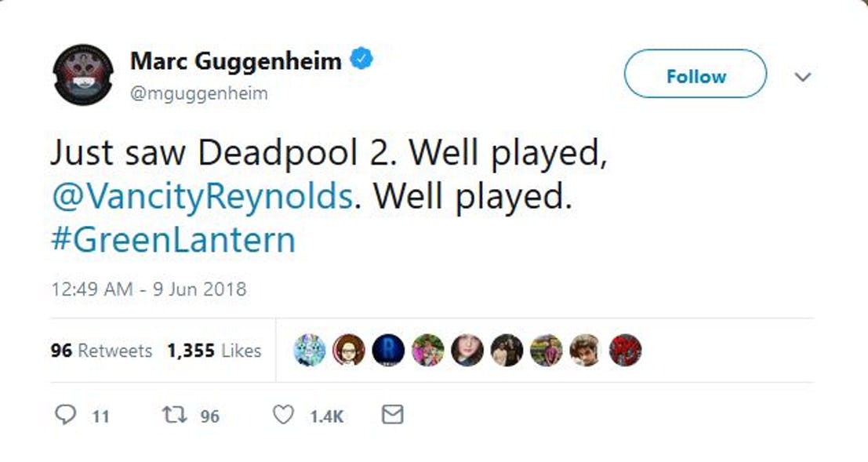Like the tweet with the heart icon

(x=282, y=416)
